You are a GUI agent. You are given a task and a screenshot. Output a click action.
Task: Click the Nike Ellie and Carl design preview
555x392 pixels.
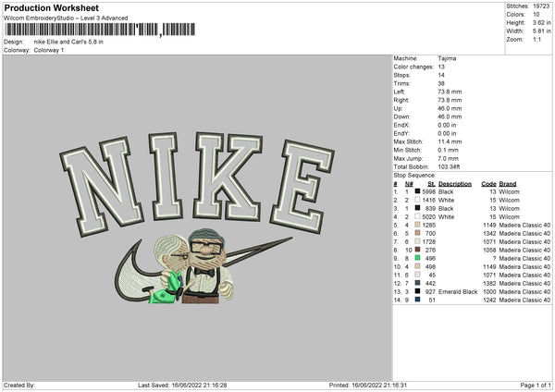tap(198, 218)
